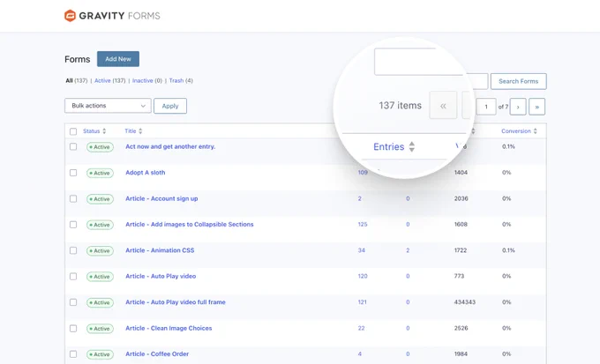
Task: Open 'Article - Add images to Collapsible Sections'
Action: (x=190, y=225)
